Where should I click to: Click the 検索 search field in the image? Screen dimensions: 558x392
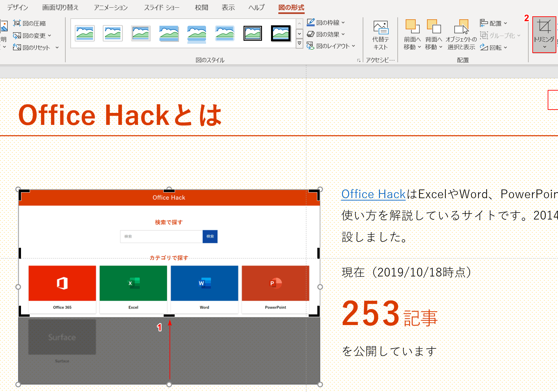tap(161, 236)
